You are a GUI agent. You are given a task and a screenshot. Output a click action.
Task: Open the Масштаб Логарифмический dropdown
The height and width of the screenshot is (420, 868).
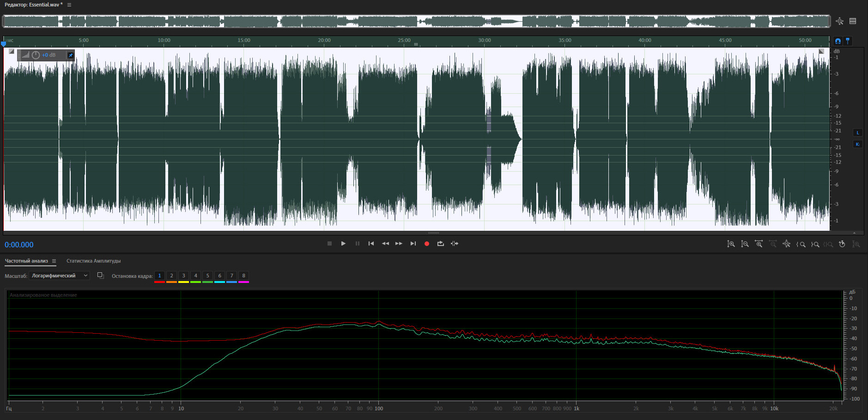tap(59, 276)
